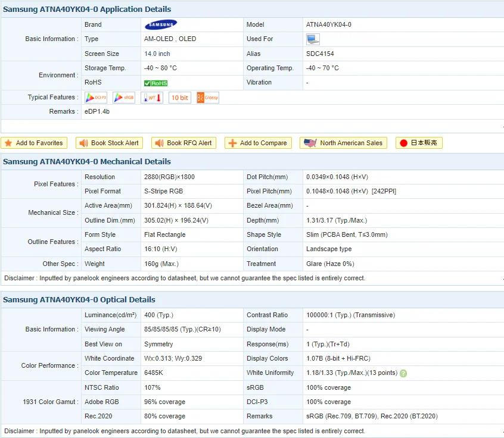Select dot pitch 0.0349×0.1048 (H×V)
This screenshot has height=438, width=504.
337,177
